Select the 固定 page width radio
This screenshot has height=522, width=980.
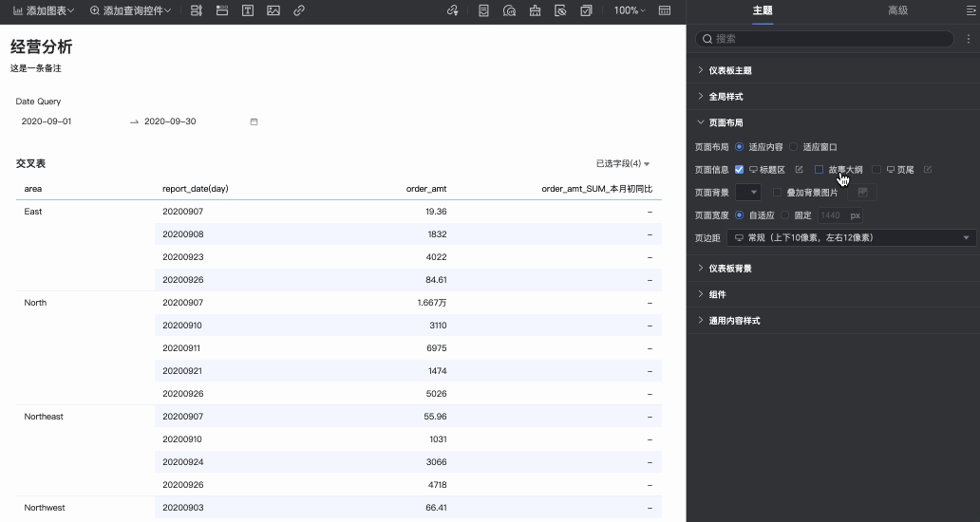pos(785,214)
